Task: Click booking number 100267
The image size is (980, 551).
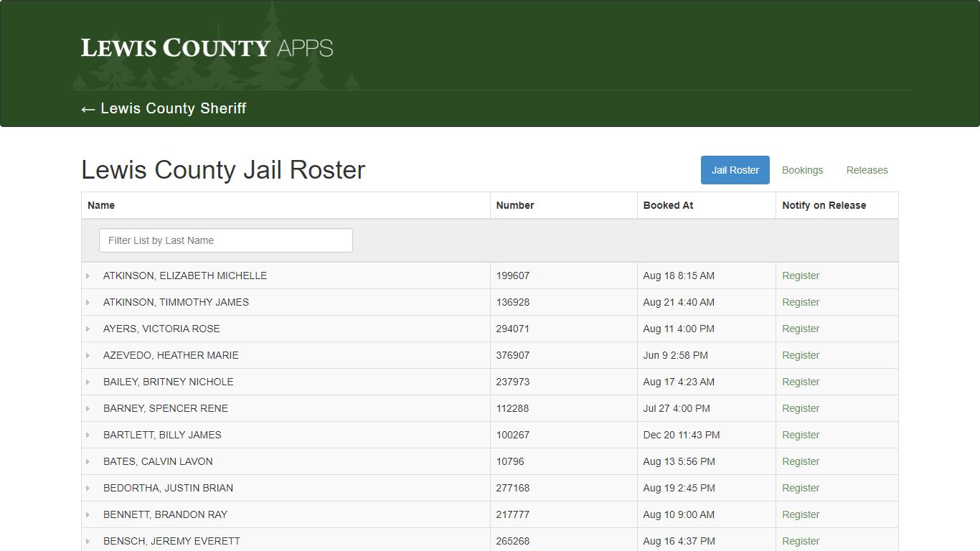Action: pos(513,435)
